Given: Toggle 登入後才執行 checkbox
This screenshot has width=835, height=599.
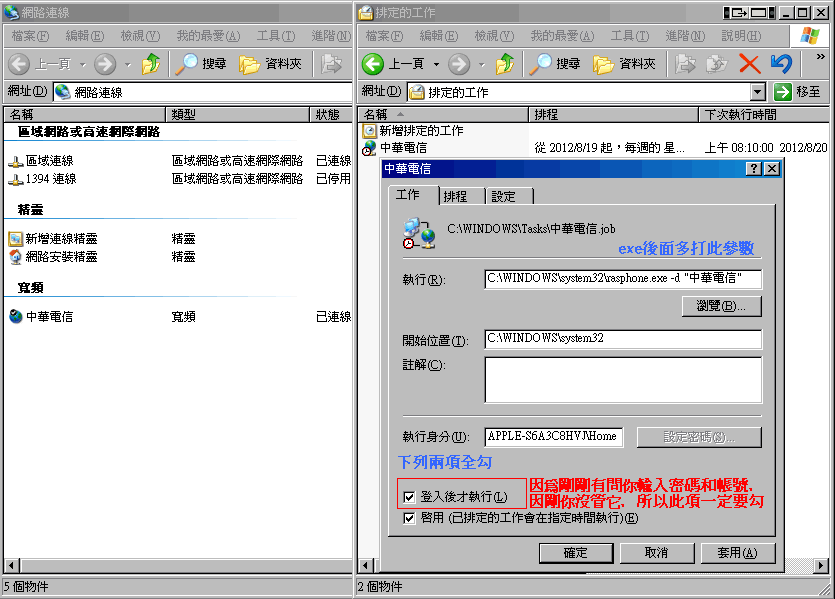Looking at the screenshot, I should pyautogui.click(x=409, y=497).
